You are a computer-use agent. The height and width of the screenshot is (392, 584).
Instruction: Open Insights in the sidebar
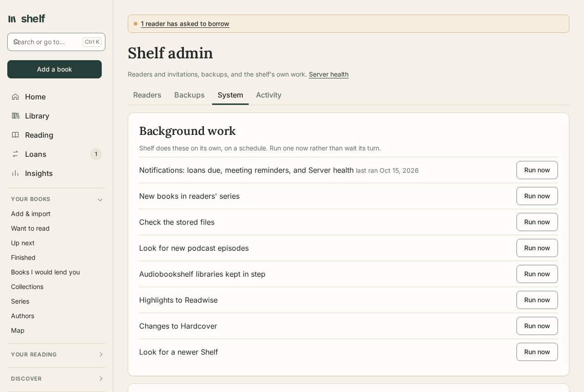point(56,173)
